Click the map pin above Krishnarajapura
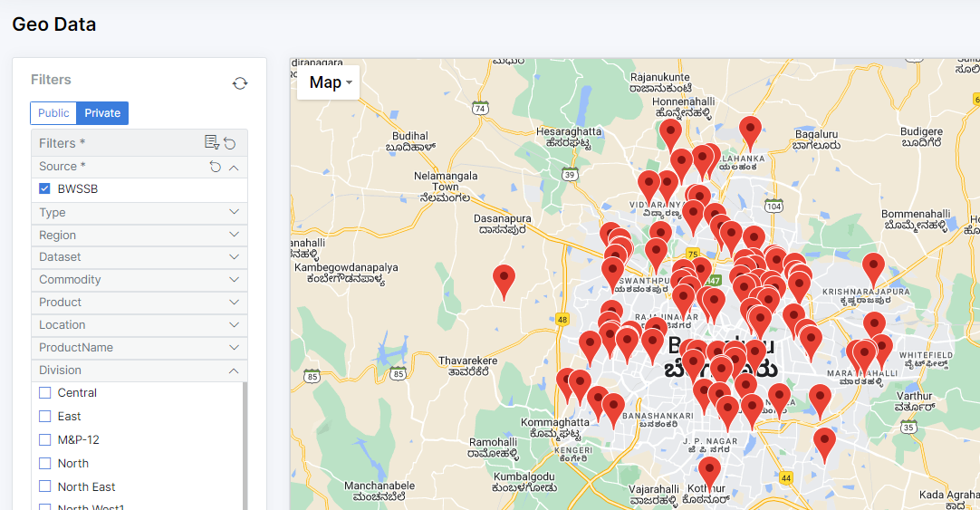Image resolution: width=980 pixels, height=510 pixels. [x=873, y=267]
